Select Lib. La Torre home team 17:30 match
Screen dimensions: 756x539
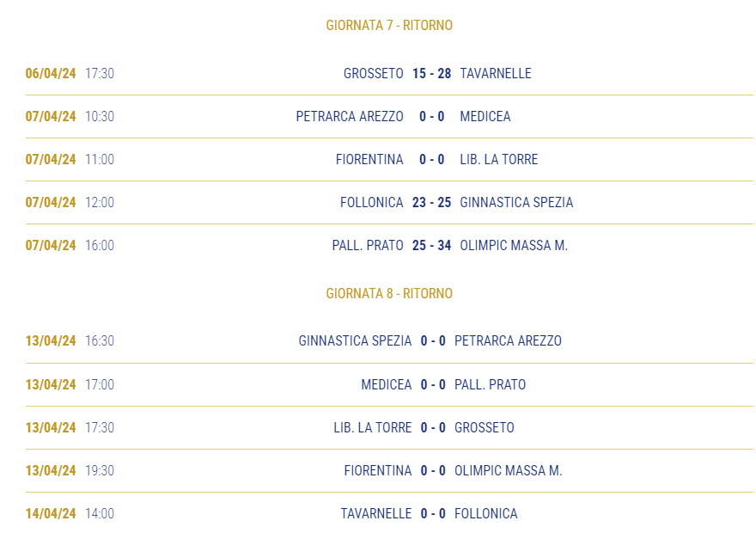click(x=373, y=427)
